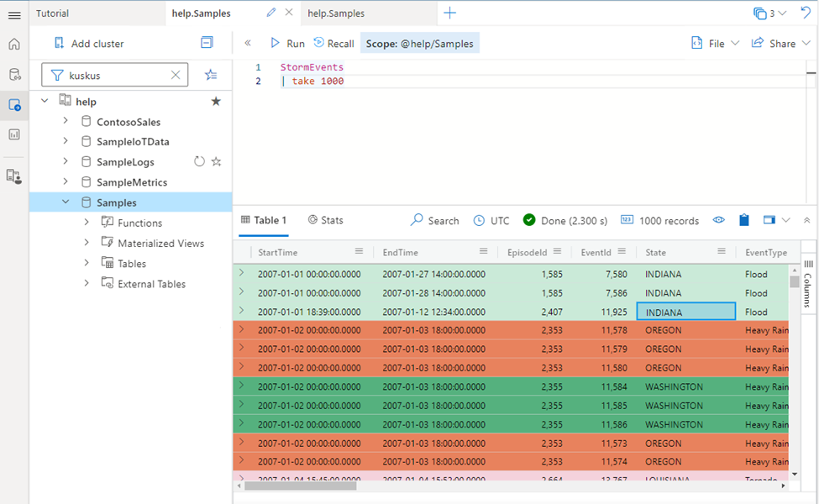Screen dimensions: 819x504
Task: Recall the previous query results
Action: [x=333, y=44]
